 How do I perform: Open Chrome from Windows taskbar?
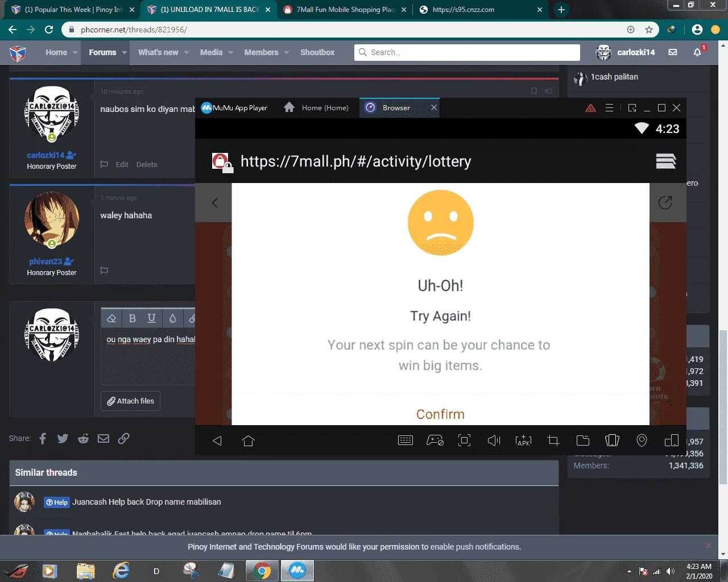262,571
